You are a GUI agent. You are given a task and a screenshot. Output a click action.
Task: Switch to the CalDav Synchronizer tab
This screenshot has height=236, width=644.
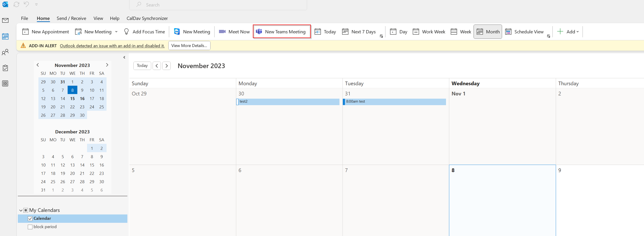(147, 18)
